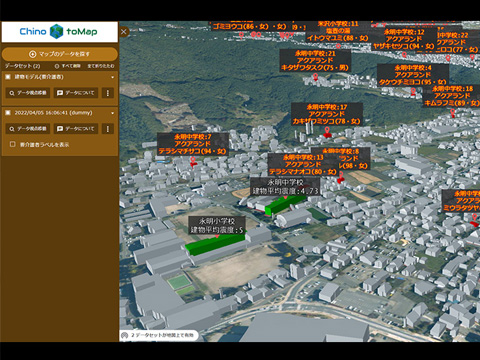The width and height of the screenshot is (480, 360).
Task: Toggle visibility checkbox for 建物モデル dataset
Action: [x=8, y=77]
